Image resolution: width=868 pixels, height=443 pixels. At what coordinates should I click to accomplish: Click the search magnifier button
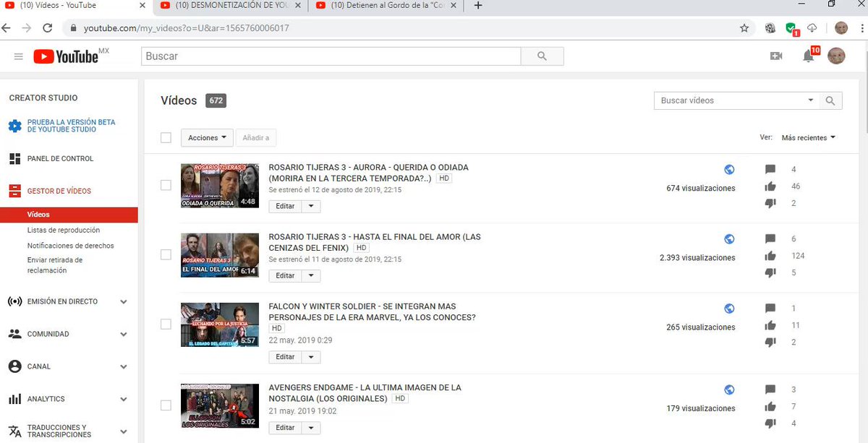542,56
